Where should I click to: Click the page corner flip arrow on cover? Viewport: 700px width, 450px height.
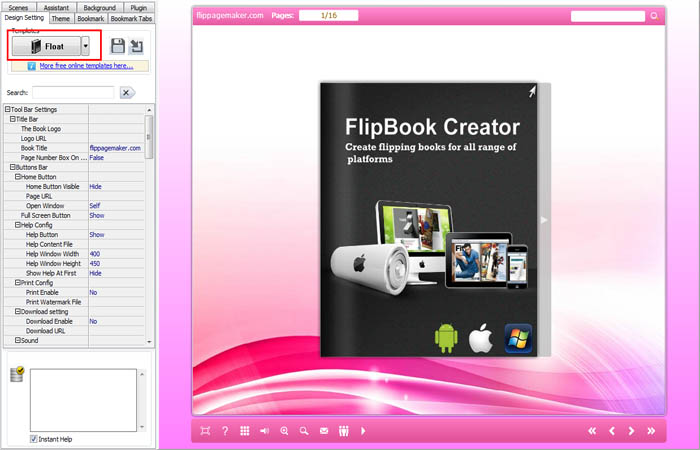(532, 92)
